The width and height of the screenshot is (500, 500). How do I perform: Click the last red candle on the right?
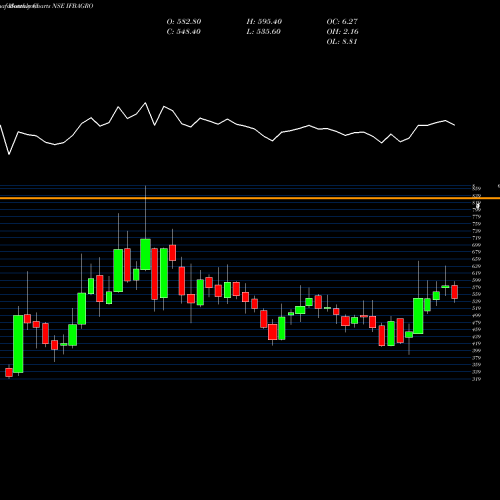(x=455, y=292)
